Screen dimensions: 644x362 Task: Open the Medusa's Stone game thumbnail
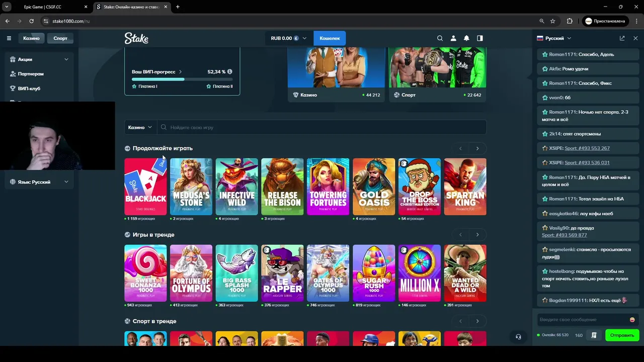pos(191,187)
